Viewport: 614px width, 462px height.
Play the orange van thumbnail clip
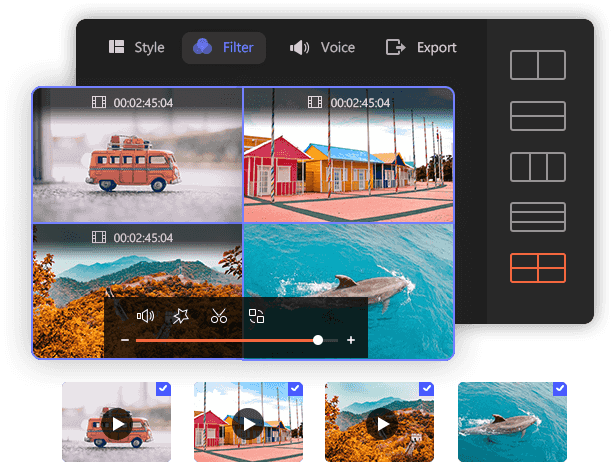click(x=117, y=424)
